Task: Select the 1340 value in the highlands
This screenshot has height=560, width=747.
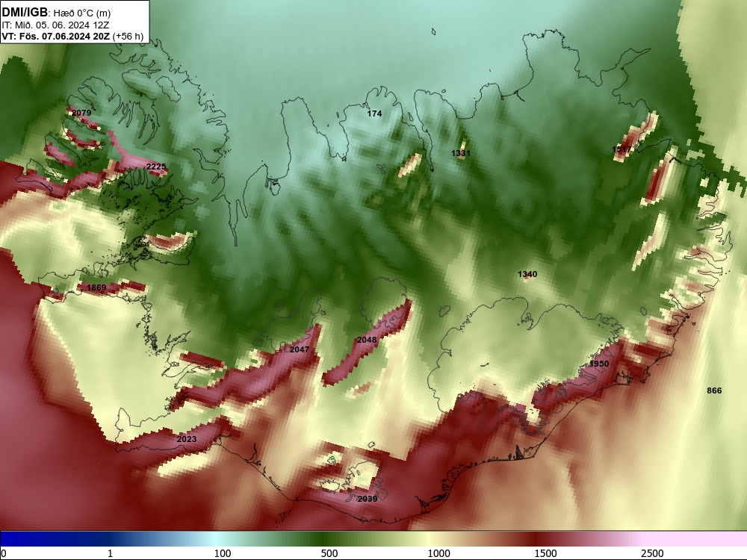Action: [527, 274]
